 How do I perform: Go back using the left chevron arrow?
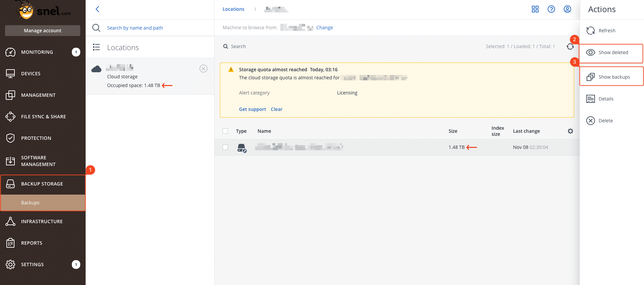point(97,9)
